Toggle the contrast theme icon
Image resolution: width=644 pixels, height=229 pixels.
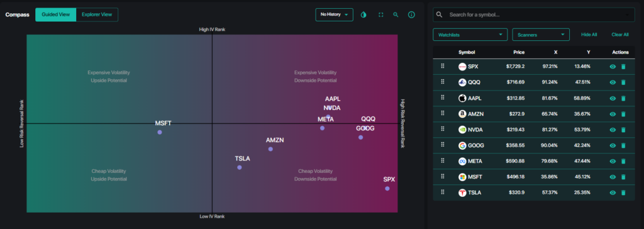click(364, 15)
